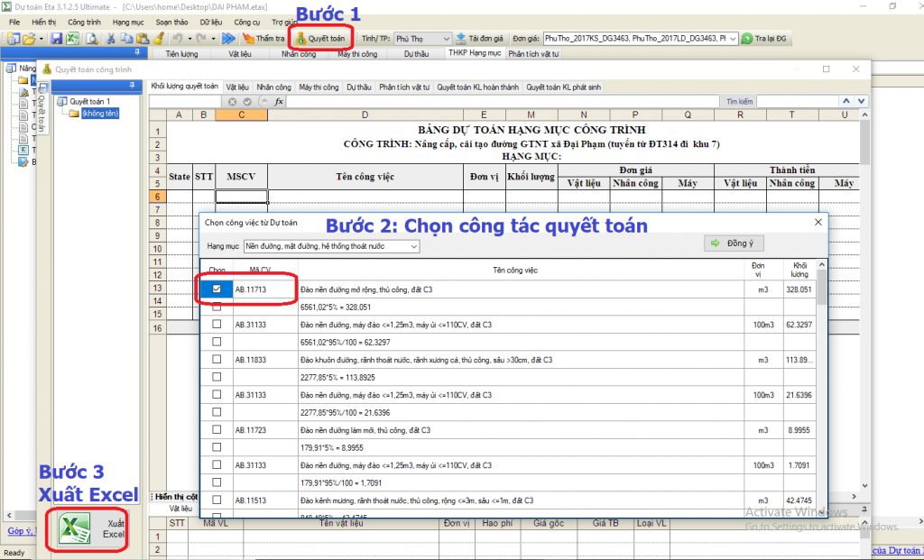Viewport: 924px width, 560px height.
Task: Click the Save floppy disk icon
Action: [56, 39]
